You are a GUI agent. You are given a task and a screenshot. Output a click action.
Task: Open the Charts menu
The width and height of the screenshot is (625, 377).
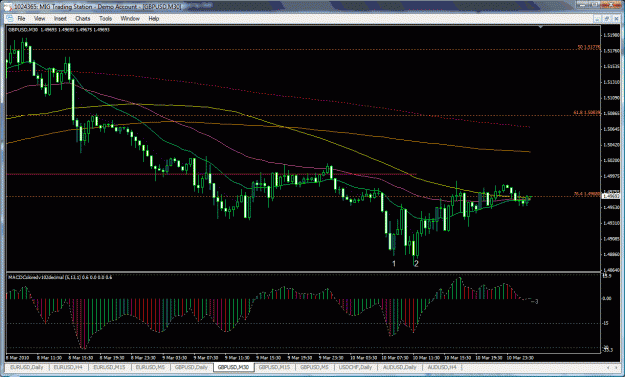coord(83,18)
